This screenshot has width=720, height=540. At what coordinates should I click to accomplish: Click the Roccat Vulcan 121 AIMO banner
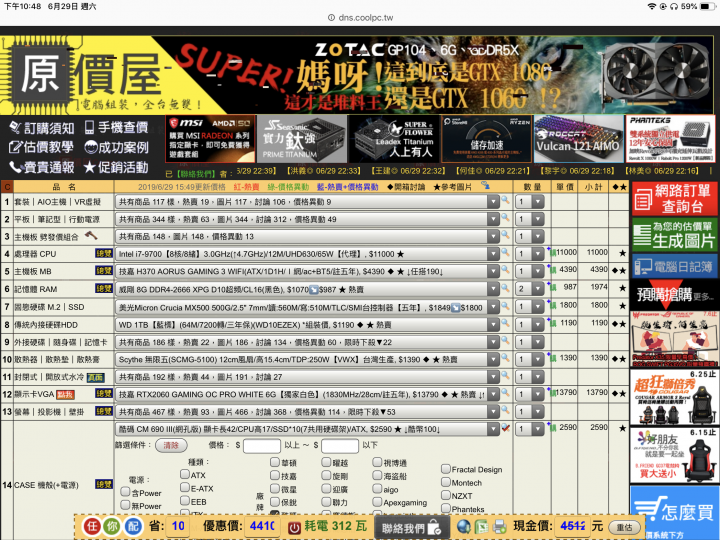tap(578, 139)
